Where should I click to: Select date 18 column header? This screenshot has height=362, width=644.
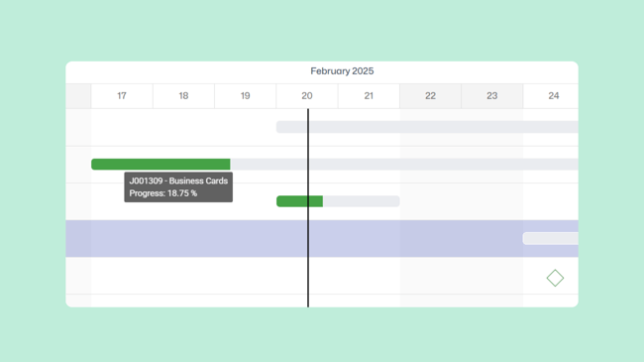(x=183, y=96)
